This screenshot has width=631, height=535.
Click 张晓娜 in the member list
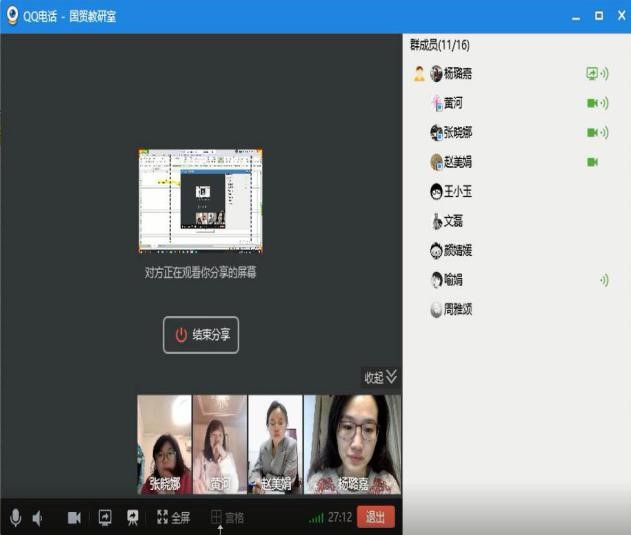pyautogui.click(x=458, y=132)
